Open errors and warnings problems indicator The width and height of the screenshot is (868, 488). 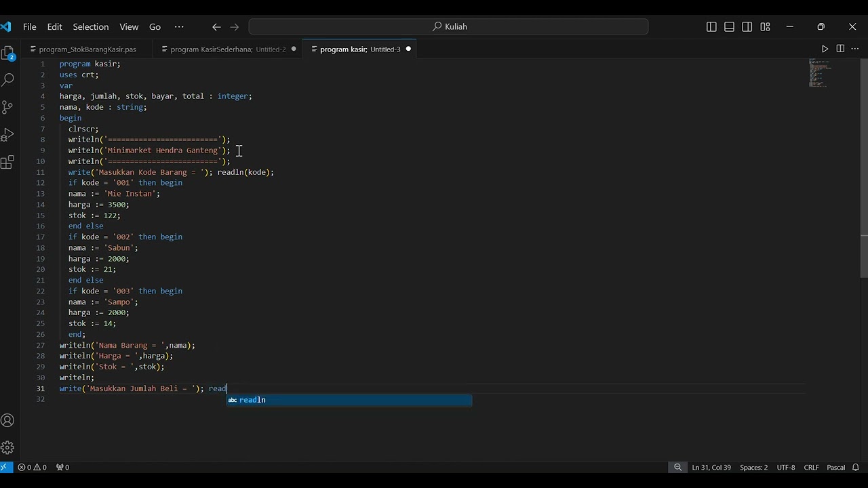(32, 467)
